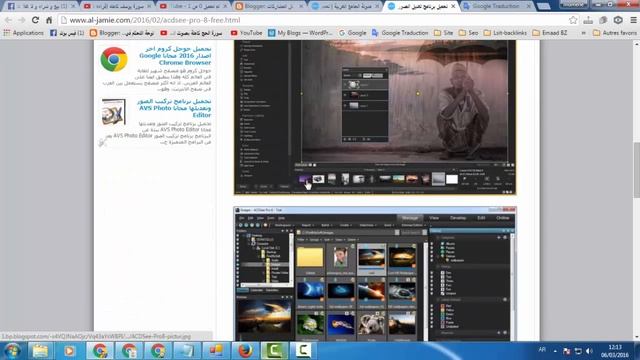
Task: Click the eye-shaped extension icon in Chrome toolbar
Action: pyautogui.click(x=618, y=20)
